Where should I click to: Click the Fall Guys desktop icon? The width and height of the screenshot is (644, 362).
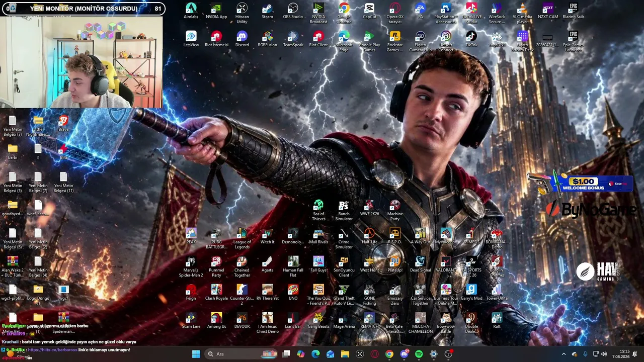(x=318, y=264)
